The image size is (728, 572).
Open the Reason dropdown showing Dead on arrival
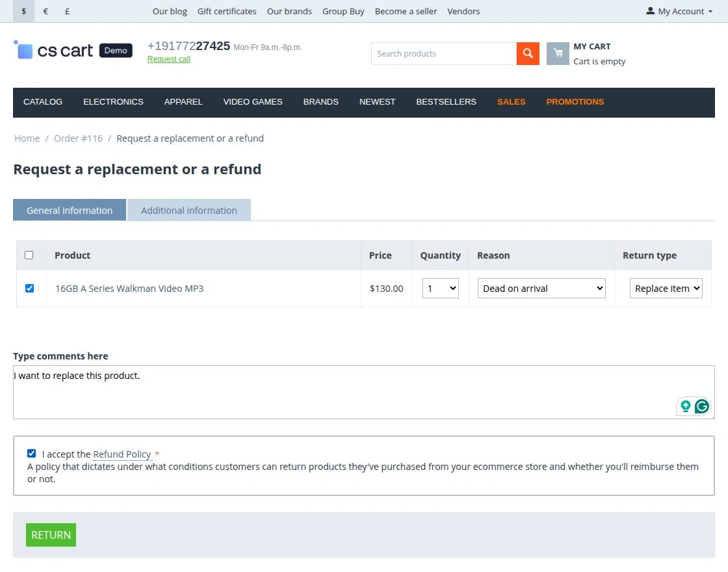[541, 289]
